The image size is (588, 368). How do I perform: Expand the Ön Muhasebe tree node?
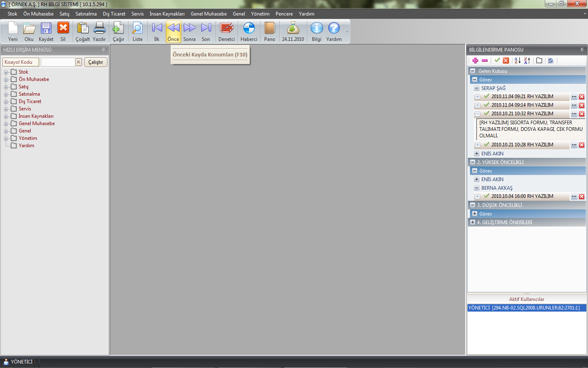click(6, 80)
